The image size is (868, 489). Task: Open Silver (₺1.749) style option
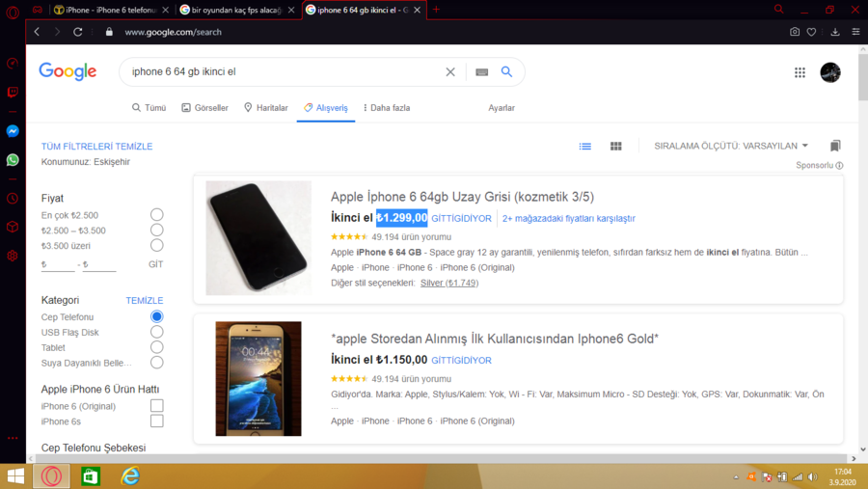click(x=448, y=283)
